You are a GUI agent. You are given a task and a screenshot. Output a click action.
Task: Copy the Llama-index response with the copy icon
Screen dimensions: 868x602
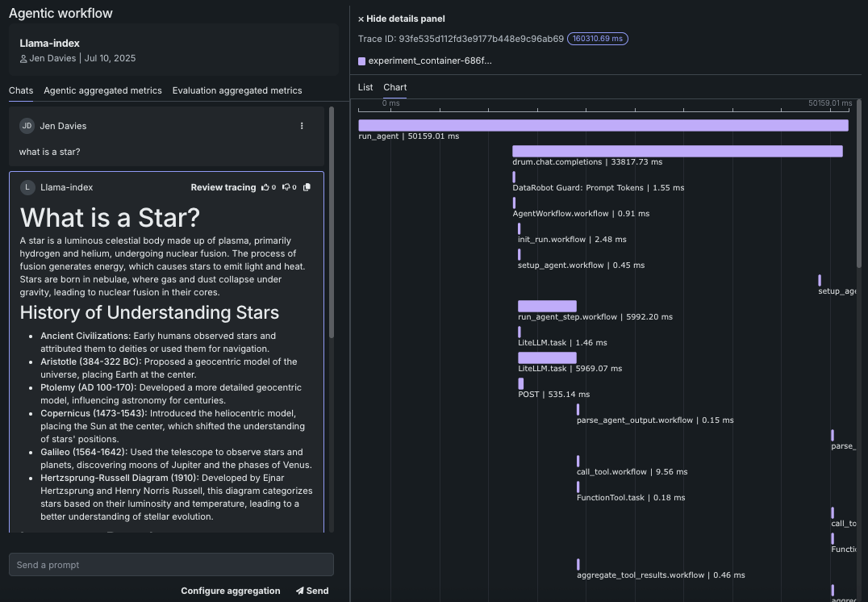(307, 187)
